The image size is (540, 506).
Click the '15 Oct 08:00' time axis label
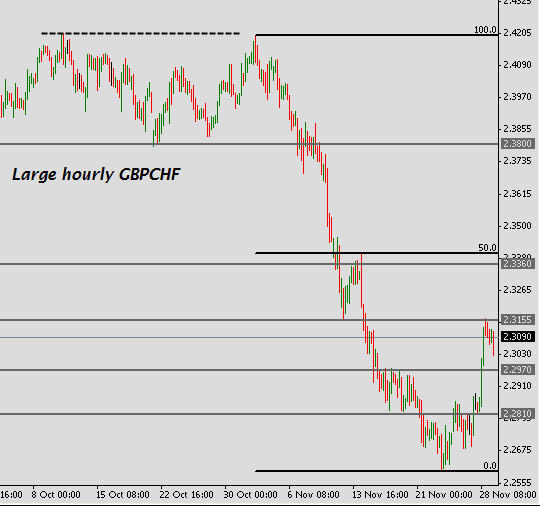coord(123,495)
